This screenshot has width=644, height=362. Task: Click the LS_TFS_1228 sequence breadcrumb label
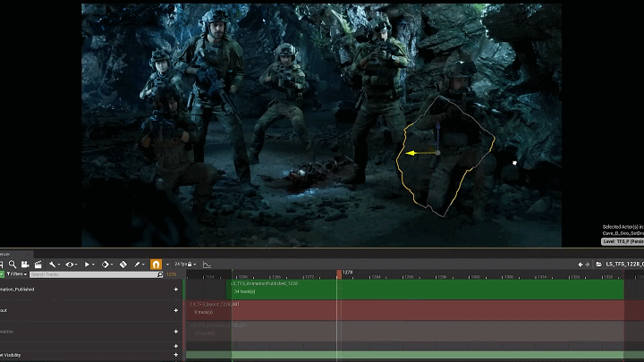coord(624,265)
